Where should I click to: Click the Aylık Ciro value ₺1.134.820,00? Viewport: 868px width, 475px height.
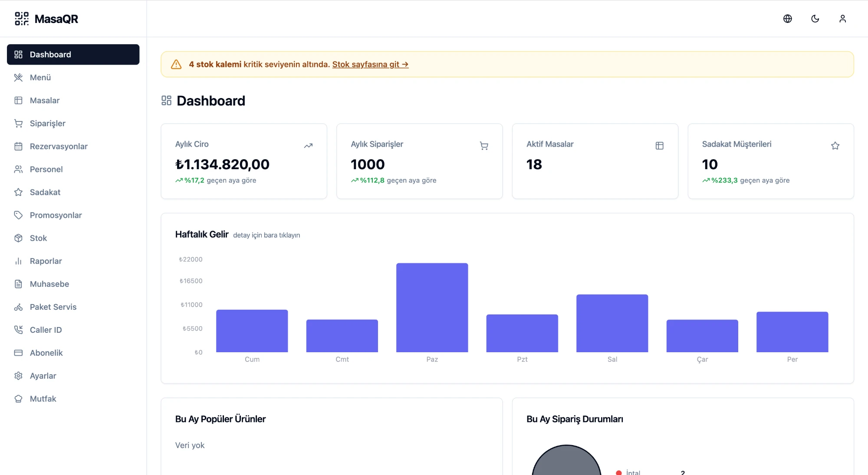222,164
